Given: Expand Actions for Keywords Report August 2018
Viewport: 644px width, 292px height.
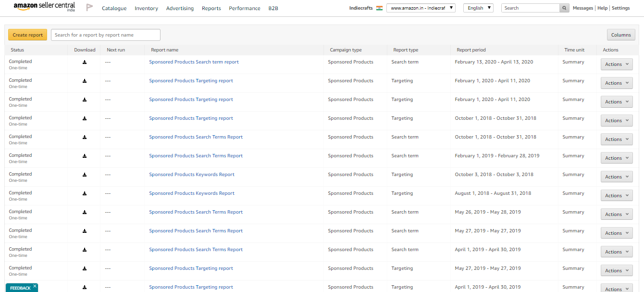Looking at the screenshot, I should tap(617, 196).
